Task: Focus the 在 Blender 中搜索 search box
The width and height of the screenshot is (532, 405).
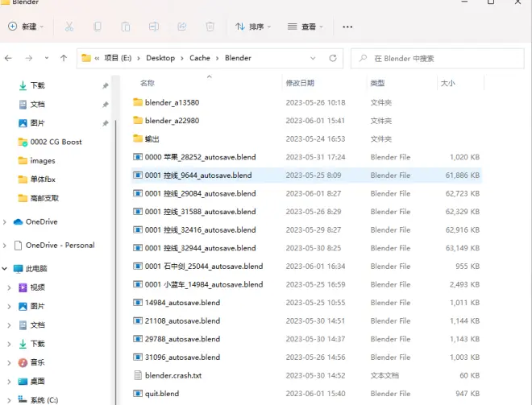Action: pos(438,59)
